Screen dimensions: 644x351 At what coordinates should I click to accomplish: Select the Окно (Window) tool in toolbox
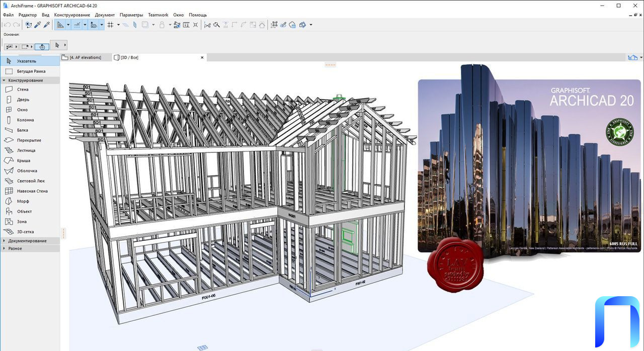coord(30,110)
